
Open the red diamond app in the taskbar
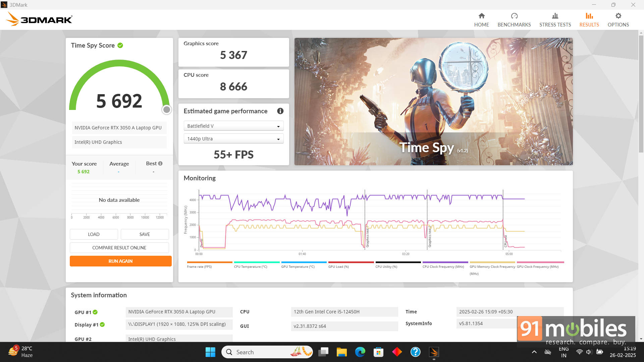click(x=397, y=352)
